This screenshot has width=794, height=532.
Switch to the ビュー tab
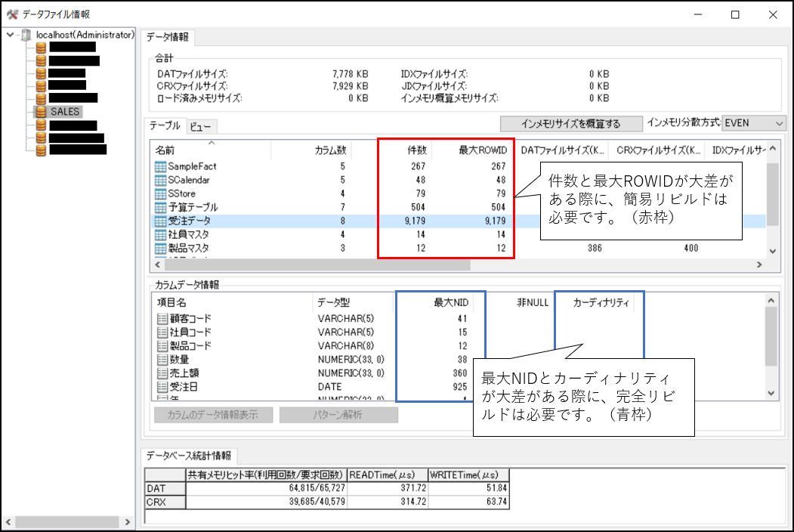click(x=200, y=126)
